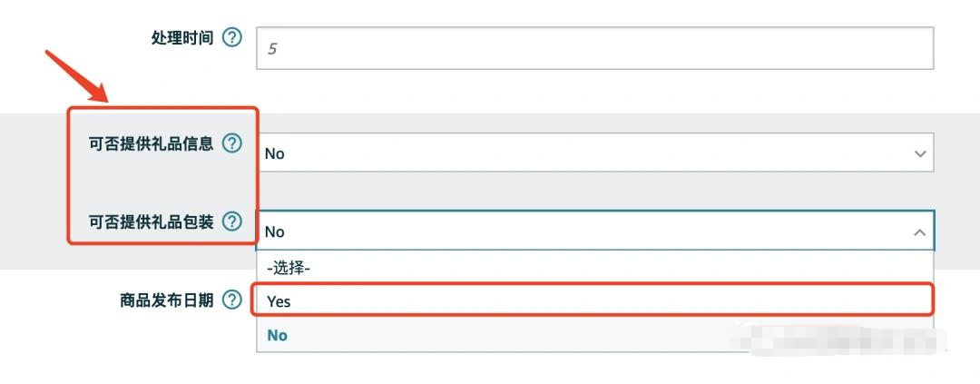Image resolution: width=980 pixels, height=384 pixels.
Task: Click the 商品发布日期 label text
Action: point(167,300)
